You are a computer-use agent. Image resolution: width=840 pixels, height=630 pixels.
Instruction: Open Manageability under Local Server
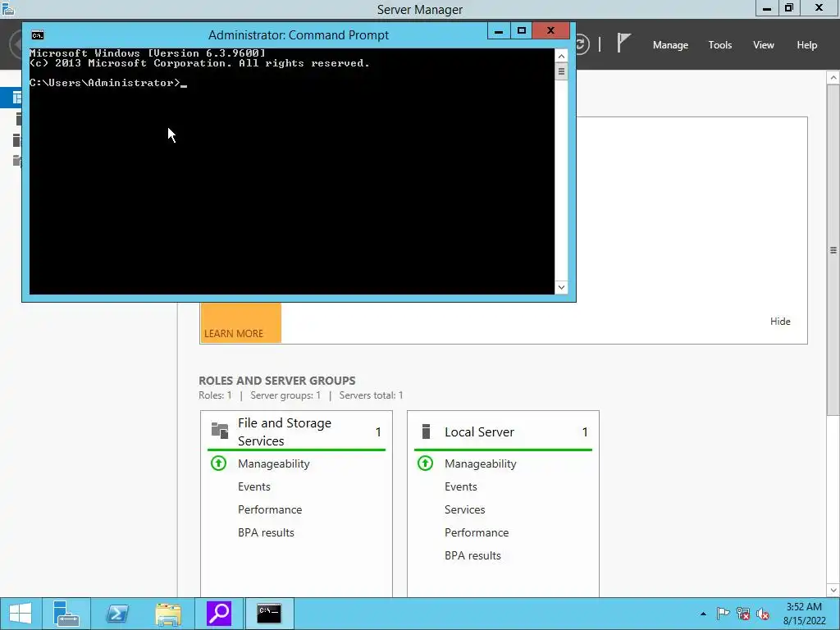pos(481,464)
